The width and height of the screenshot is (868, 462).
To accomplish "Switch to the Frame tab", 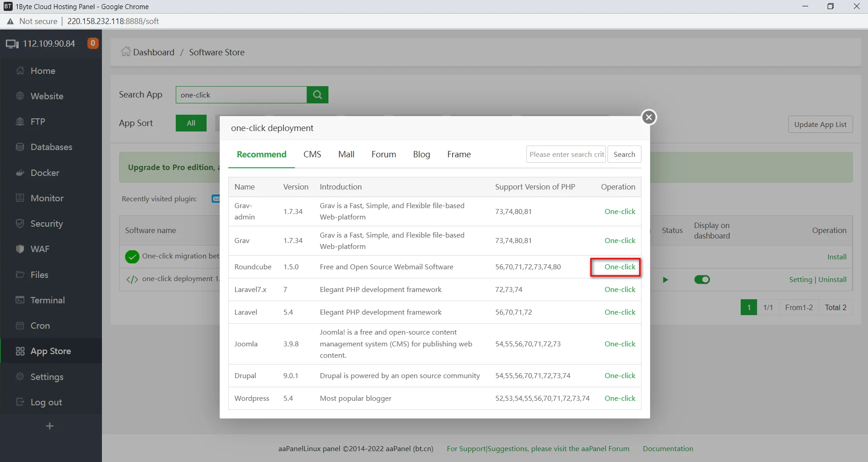I will pyautogui.click(x=459, y=154).
